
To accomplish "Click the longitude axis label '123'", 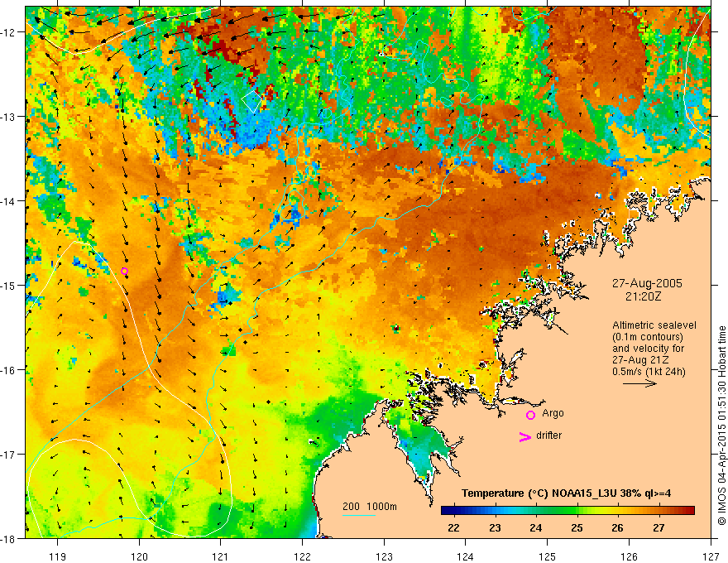I will click(x=384, y=556).
